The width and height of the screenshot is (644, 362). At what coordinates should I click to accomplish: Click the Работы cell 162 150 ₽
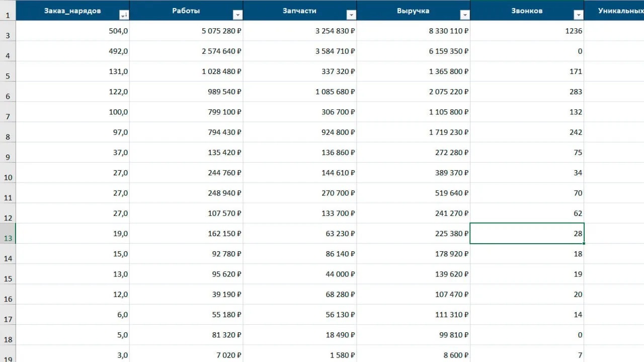click(186, 234)
